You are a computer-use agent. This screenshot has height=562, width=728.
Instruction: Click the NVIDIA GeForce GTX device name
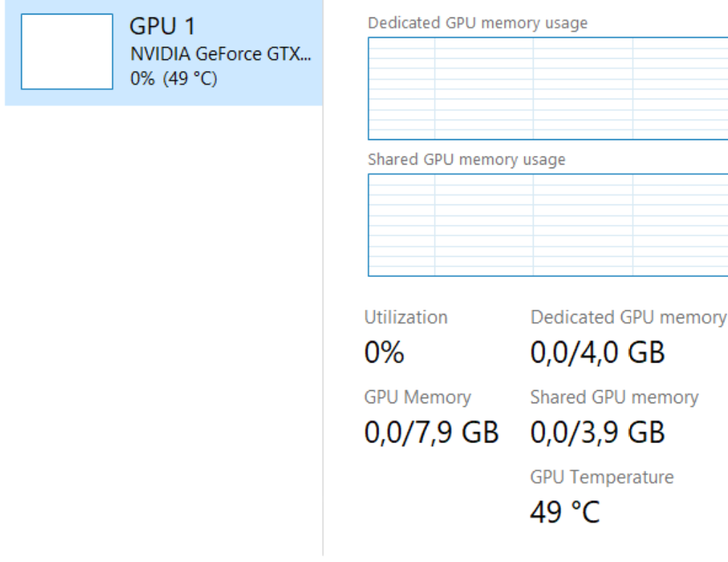pyautogui.click(x=220, y=54)
